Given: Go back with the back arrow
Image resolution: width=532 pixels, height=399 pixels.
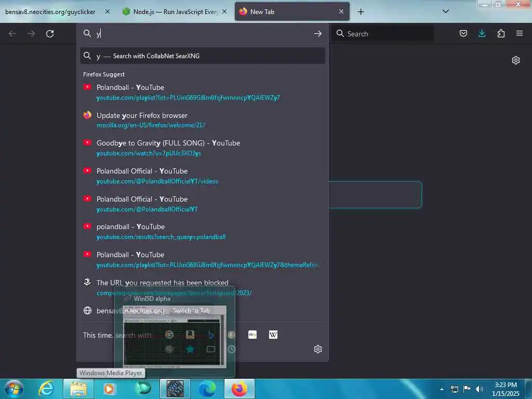Looking at the screenshot, I should 12,34.
